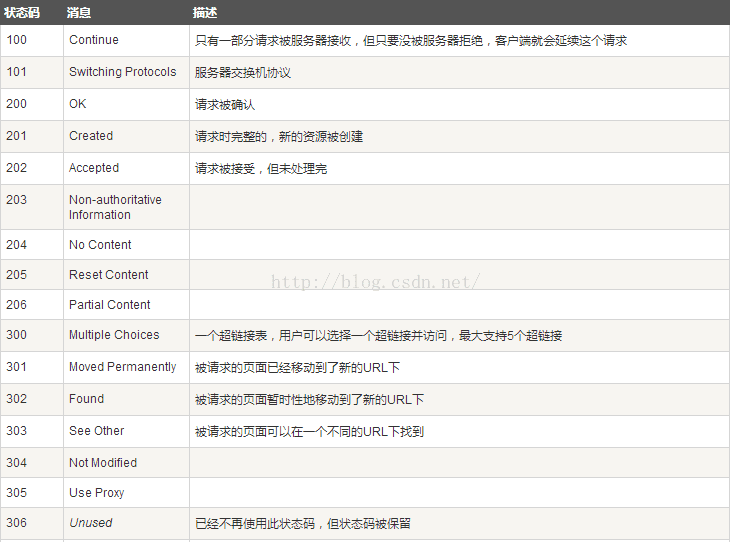Select the 100 Continue row description text
The image size is (732, 542).
[411, 41]
